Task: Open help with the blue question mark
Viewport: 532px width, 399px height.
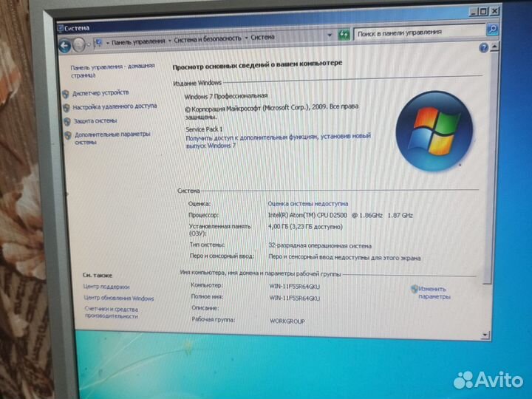Action: tap(484, 47)
